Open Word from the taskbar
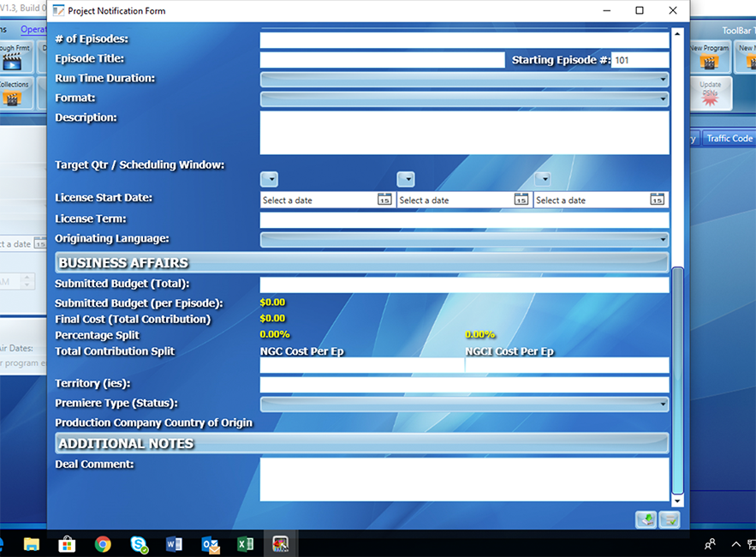Viewport: 756px width, 557px height. [174, 544]
